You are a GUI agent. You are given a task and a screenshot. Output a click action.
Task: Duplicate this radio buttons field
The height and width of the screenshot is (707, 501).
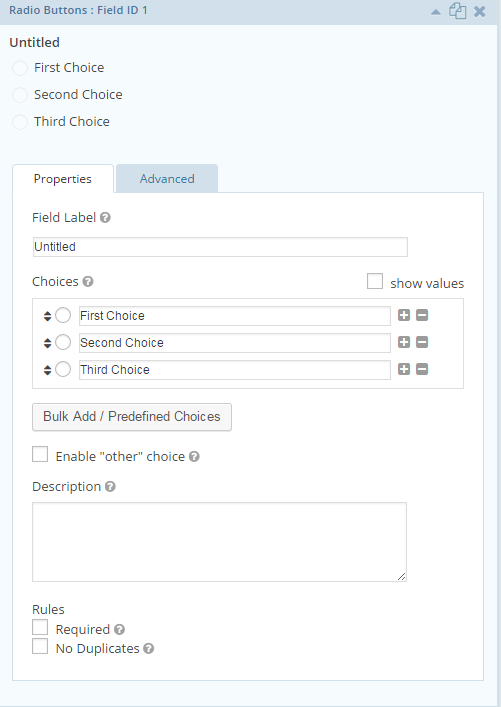pyautogui.click(x=457, y=11)
